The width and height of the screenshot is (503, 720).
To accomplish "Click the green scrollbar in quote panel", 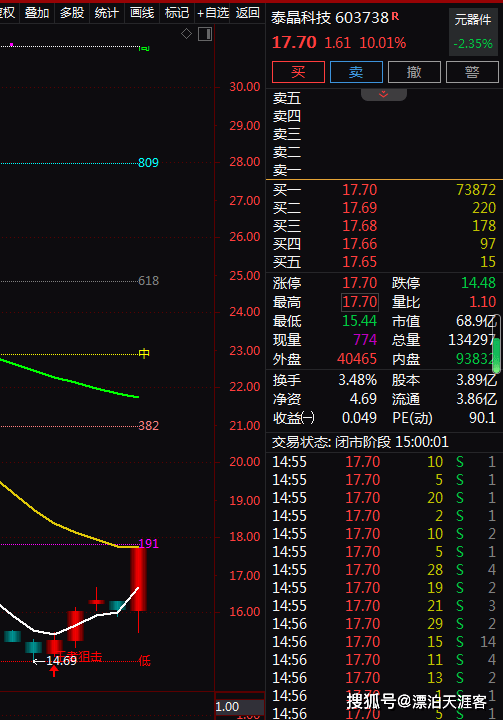I will (497, 354).
